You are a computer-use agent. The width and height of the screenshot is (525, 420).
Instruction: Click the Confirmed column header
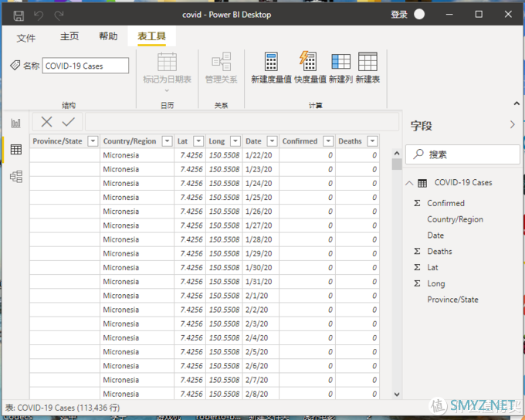pos(300,141)
